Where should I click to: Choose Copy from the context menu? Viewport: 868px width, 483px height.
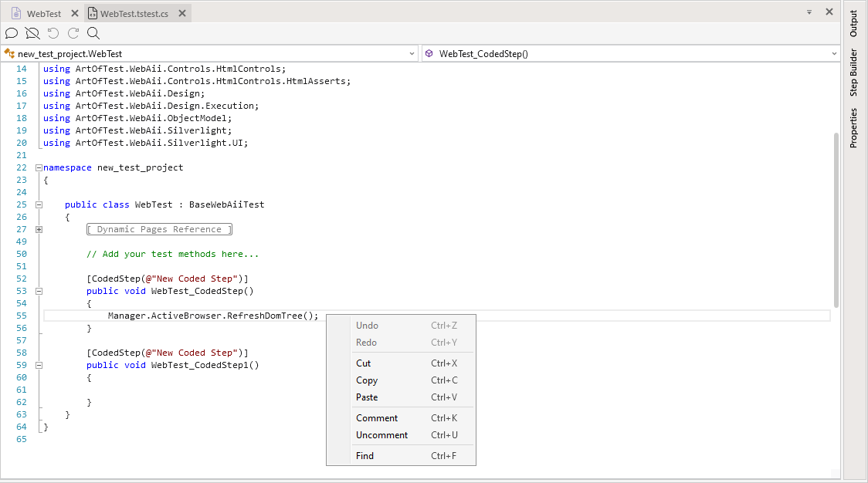pyautogui.click(x=401, y=380)
